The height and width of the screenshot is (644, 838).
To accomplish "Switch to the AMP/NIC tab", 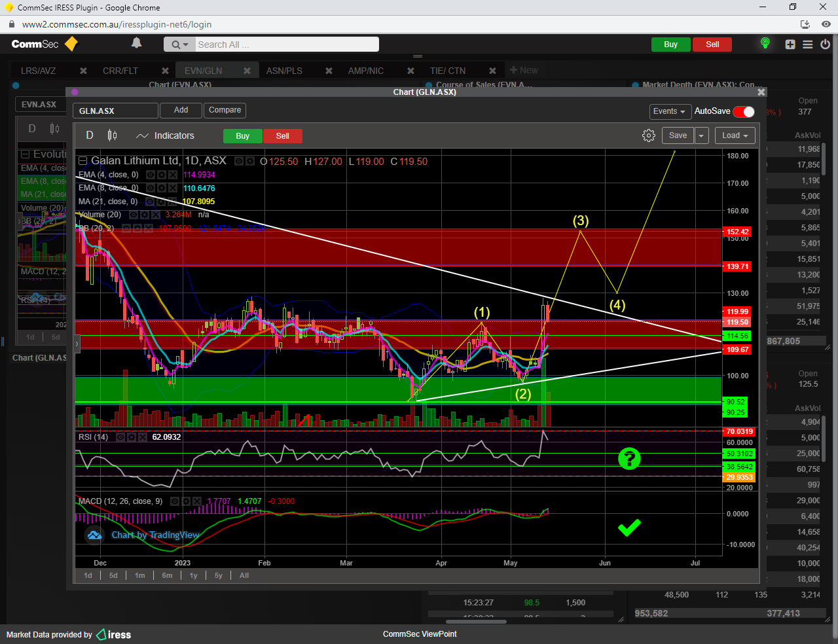I will point(366,71).
